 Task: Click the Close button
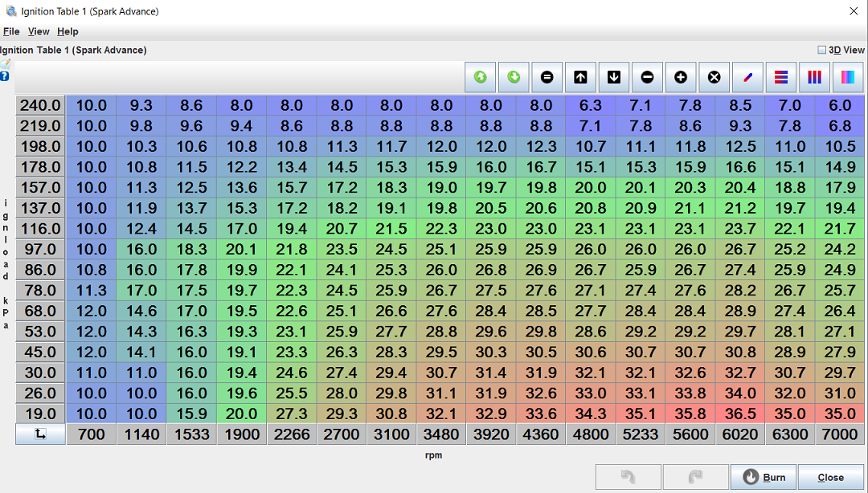coord(830,477)
